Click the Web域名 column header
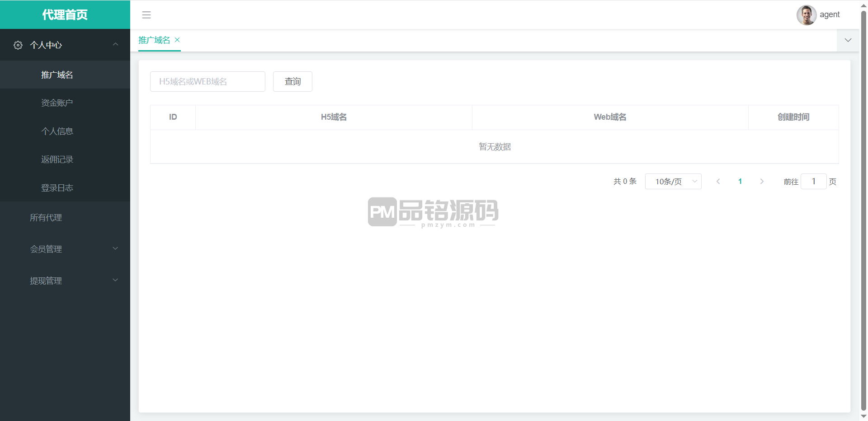 [x=610, y=117]
